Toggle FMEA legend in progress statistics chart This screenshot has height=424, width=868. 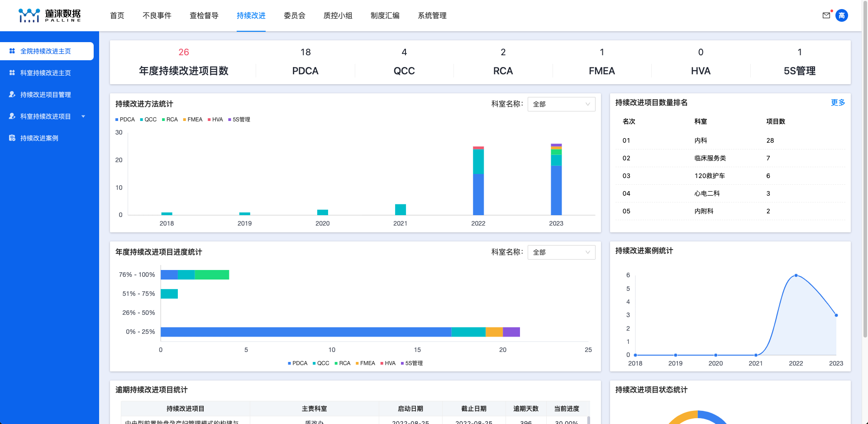(x=365, y=363)
